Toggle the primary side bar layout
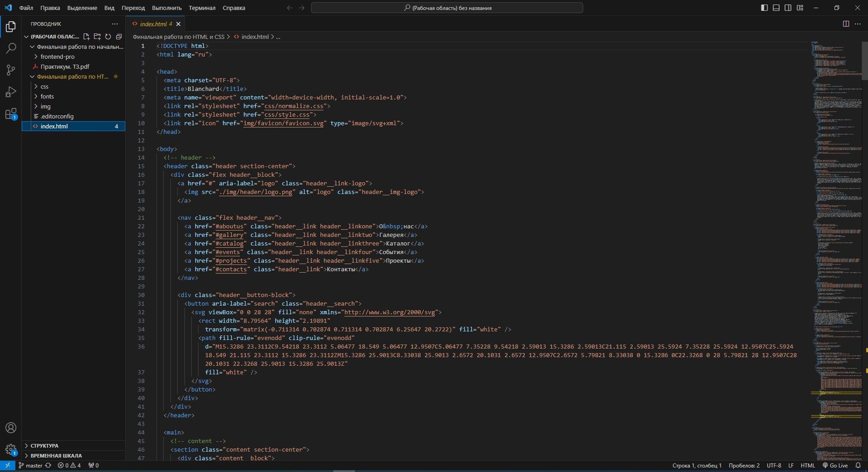 coord(764,8)
